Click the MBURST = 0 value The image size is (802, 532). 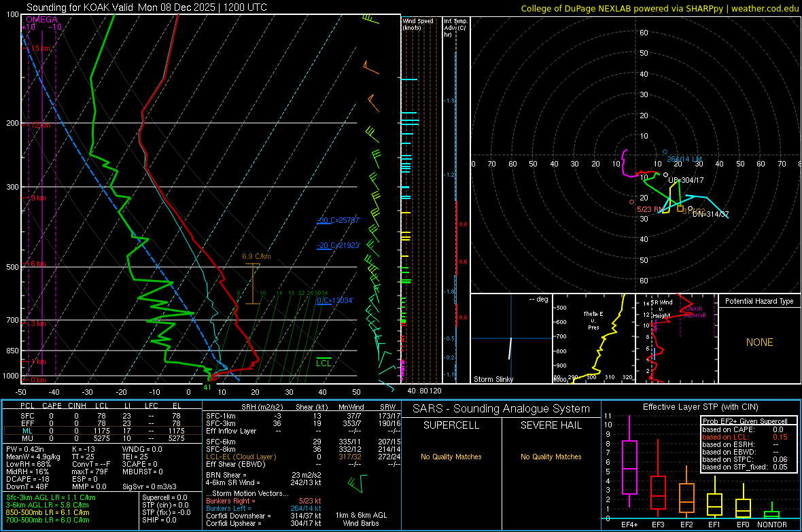pos(143,472)
